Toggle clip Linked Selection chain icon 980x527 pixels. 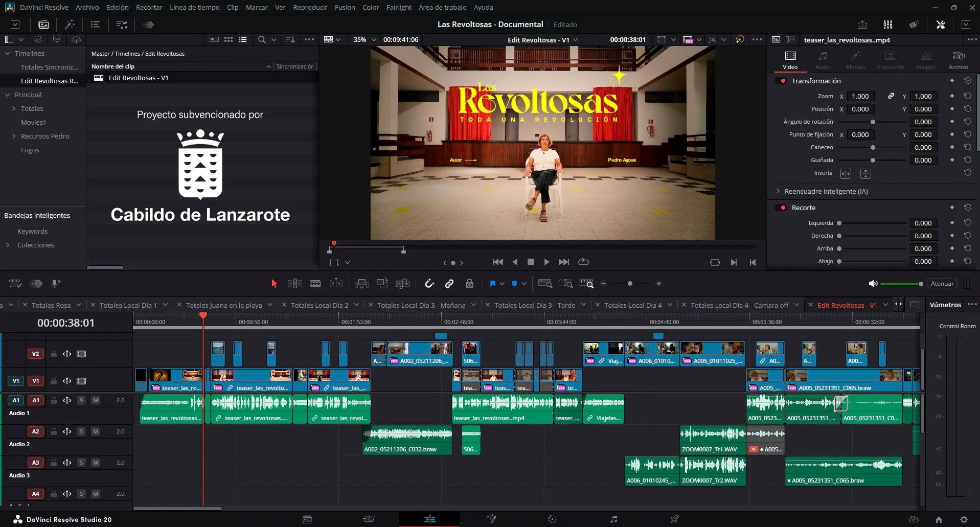[449, 284]
